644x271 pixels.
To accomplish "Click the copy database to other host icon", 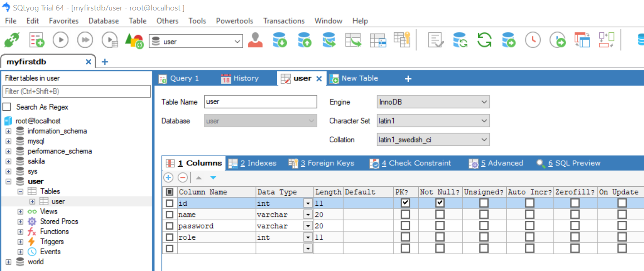I will (329, 40).
